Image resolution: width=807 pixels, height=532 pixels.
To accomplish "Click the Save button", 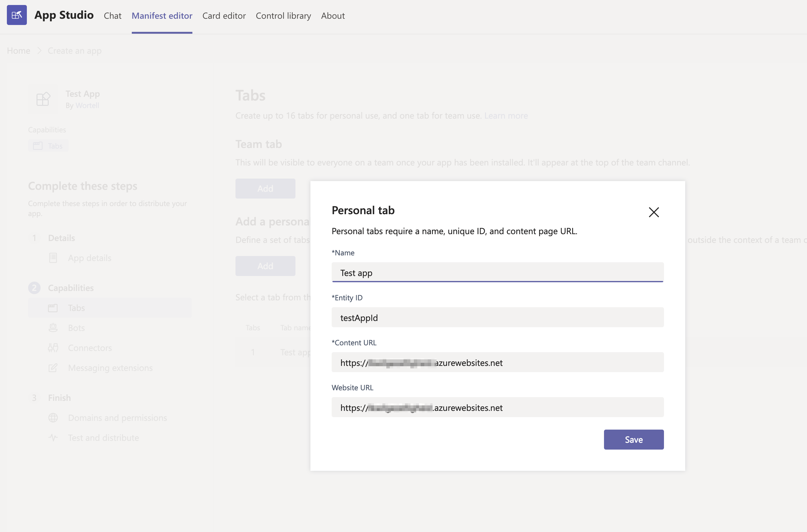I will tap(633, 439).
